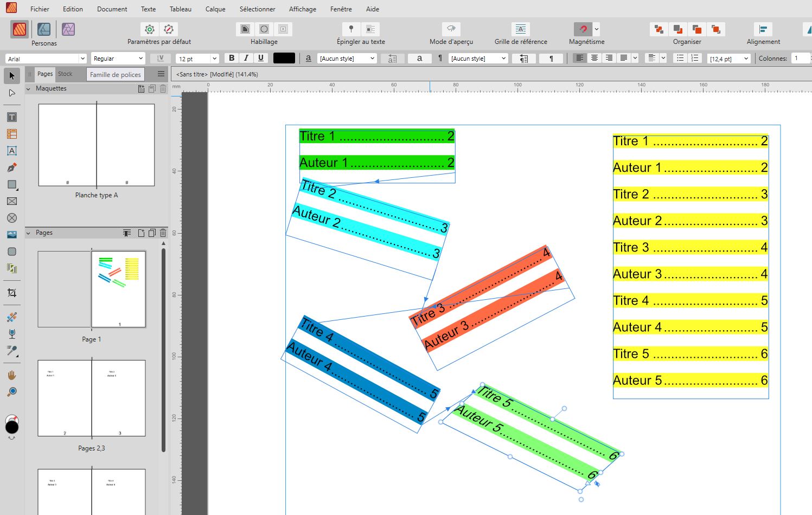The height and width of the screenshot is (515, 812).
Task: Select the Move tool arrow
Action: click(12, 76)
